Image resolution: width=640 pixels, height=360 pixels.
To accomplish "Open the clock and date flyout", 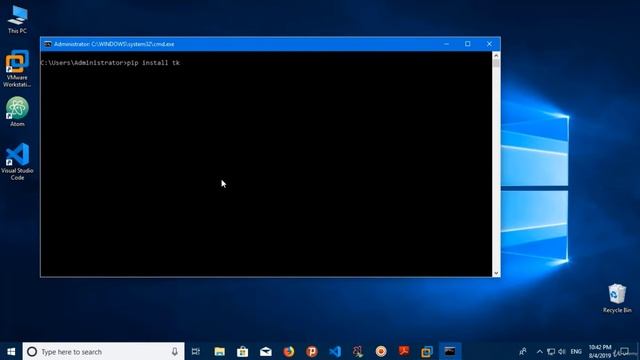I will pyautogui.click(x=600, y=351).
